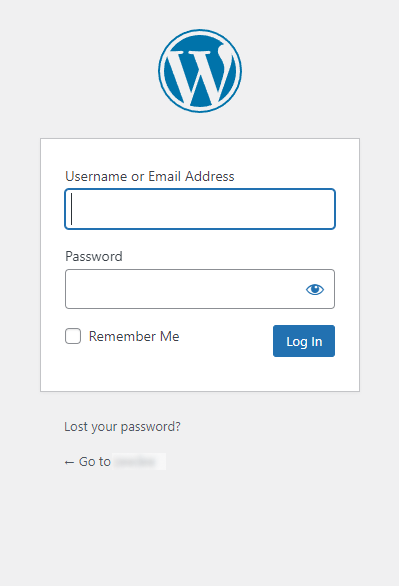Click the Remember Me label text
Viewport: 399px width, 586px height.
(134, 336)
